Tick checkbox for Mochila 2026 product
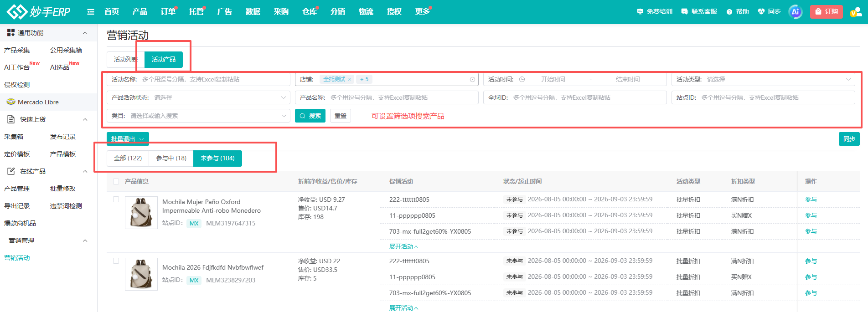Viewport: 868px width, 312px height. 116,261
